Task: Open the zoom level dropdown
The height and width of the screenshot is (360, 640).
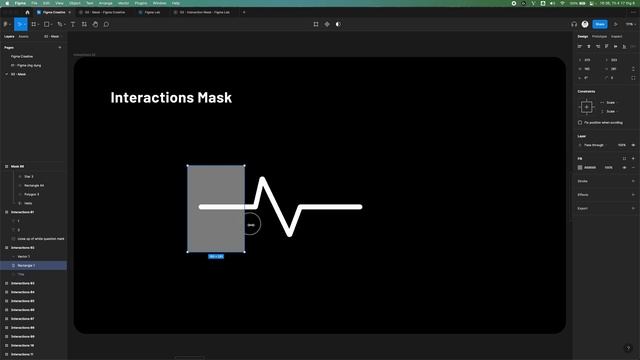Action: [x=630, y=24]
